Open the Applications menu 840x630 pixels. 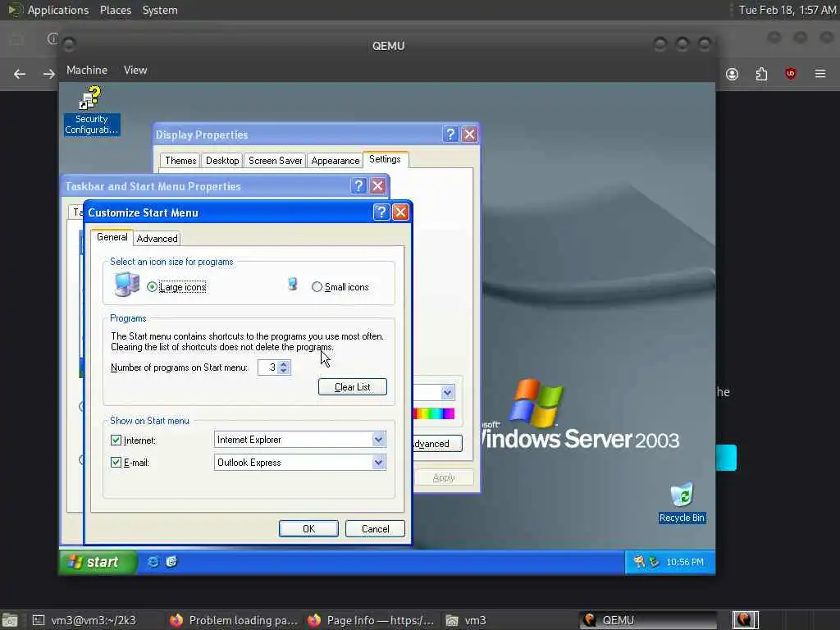click(49, 10)
